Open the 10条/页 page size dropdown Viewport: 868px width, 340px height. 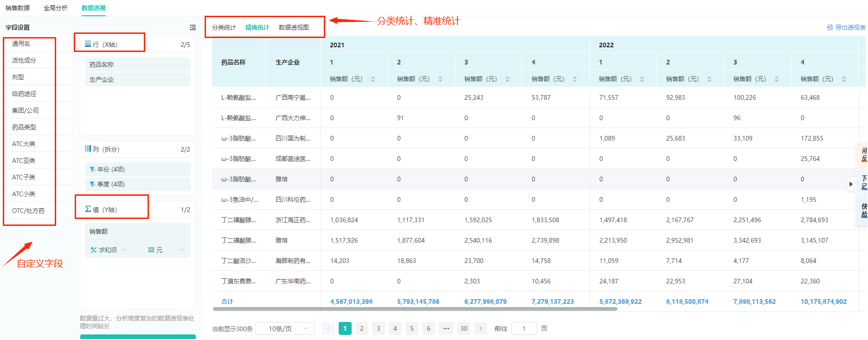[285, 328]
